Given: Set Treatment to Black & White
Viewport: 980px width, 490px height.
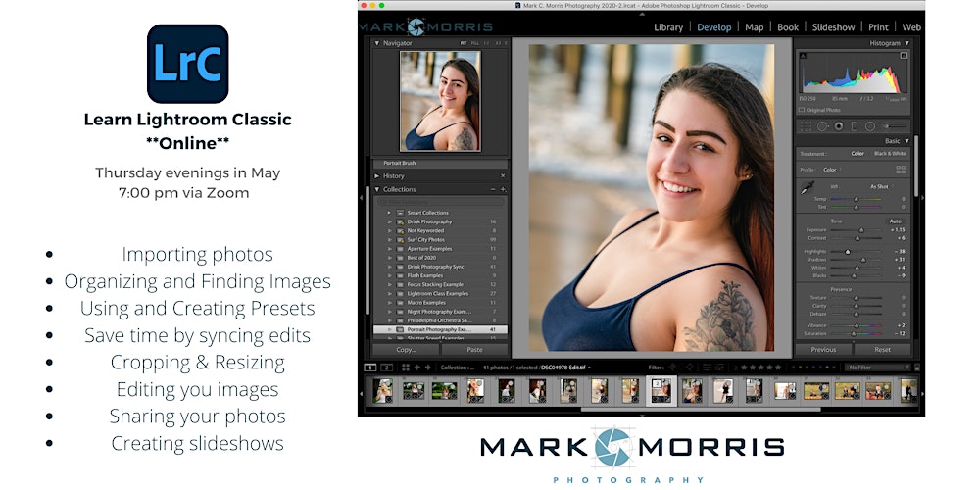Looking at the screenshot, I should coord(890,154).
